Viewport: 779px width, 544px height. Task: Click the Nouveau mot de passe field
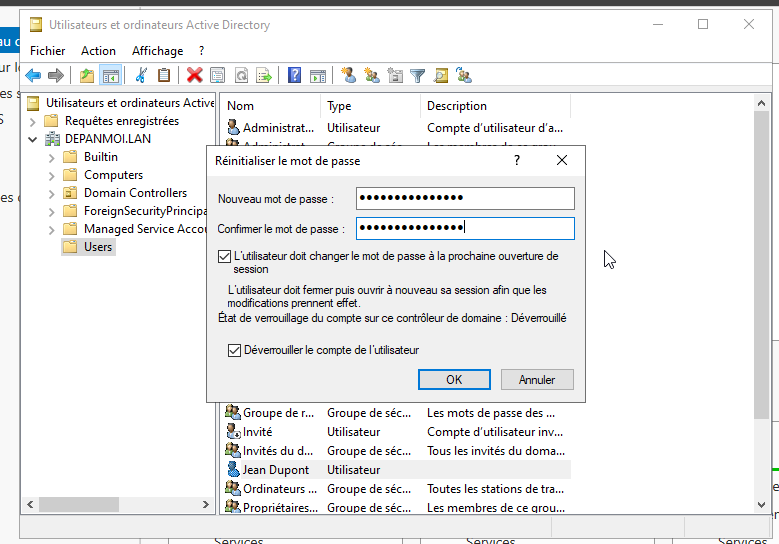point(465,198)
